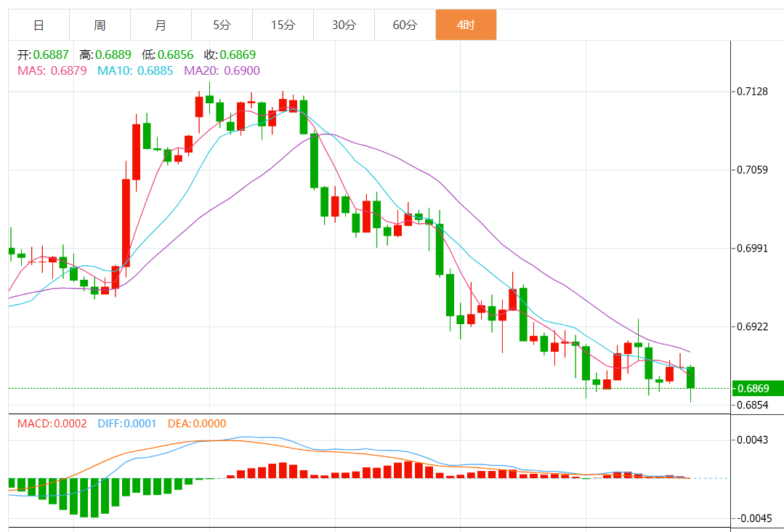Click the orange DEA indicator label
Image resolution: width=784 pixels, height=532 pixels.
click(197, 423)
